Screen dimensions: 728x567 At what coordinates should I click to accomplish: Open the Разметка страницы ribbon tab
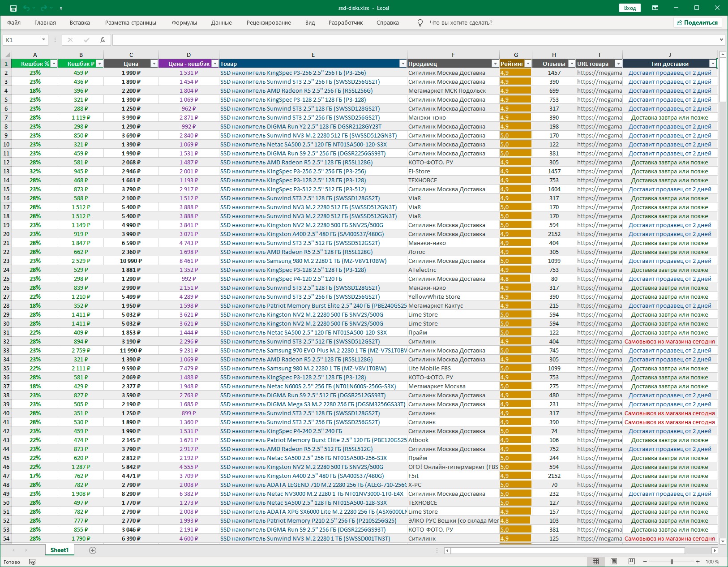tap(131, 23)
